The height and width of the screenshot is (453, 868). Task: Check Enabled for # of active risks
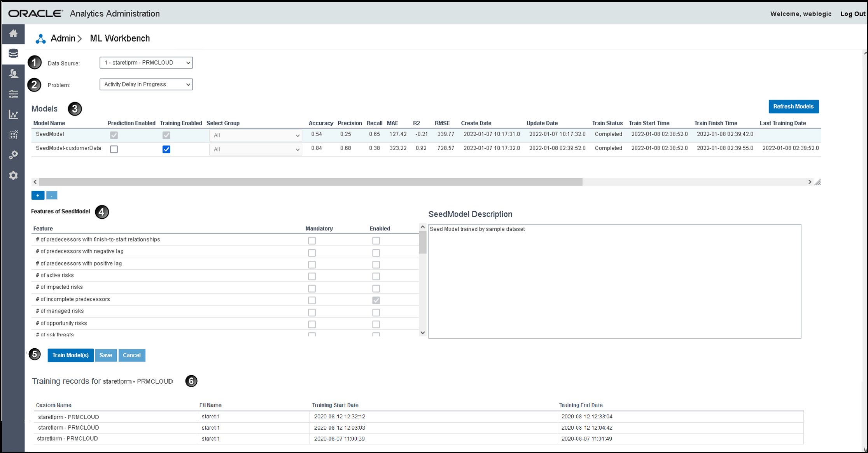pos(376,276)
